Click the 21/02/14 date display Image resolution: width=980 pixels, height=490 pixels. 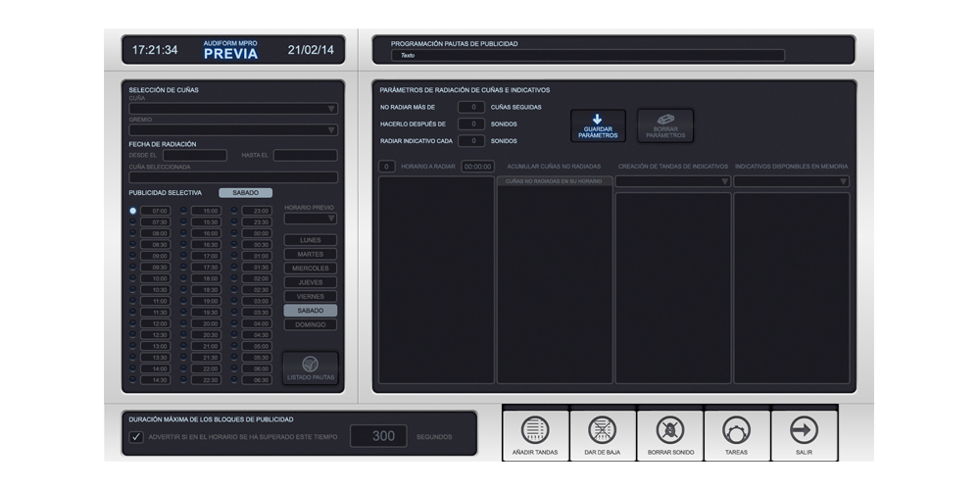tap(311, 50)
